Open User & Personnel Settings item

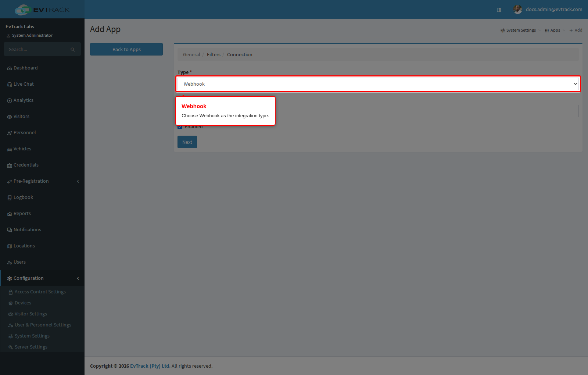pyautogui.click(x=42, y=325)
